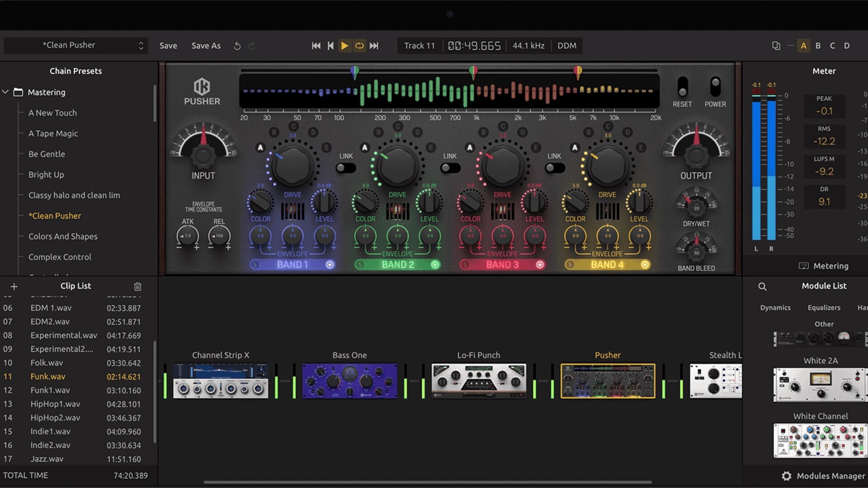Toggle LINK switch between Band 3 and 4
Viewport: 868px width, 488px height.
coord(555,168)
